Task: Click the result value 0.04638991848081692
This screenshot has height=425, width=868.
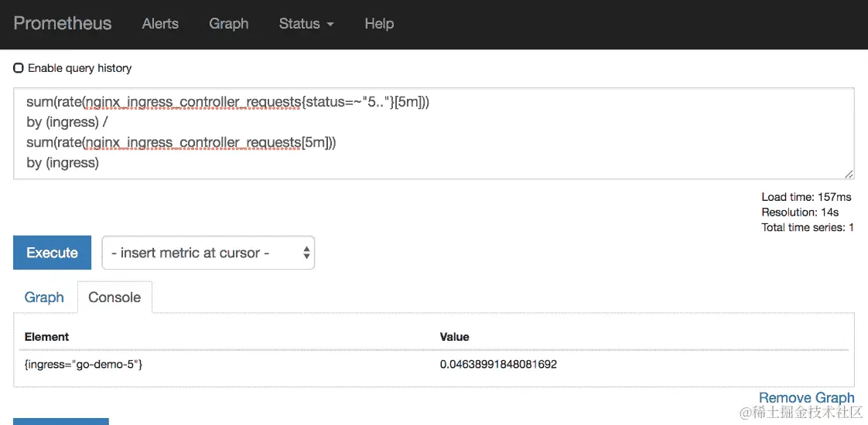Action: 498,364
